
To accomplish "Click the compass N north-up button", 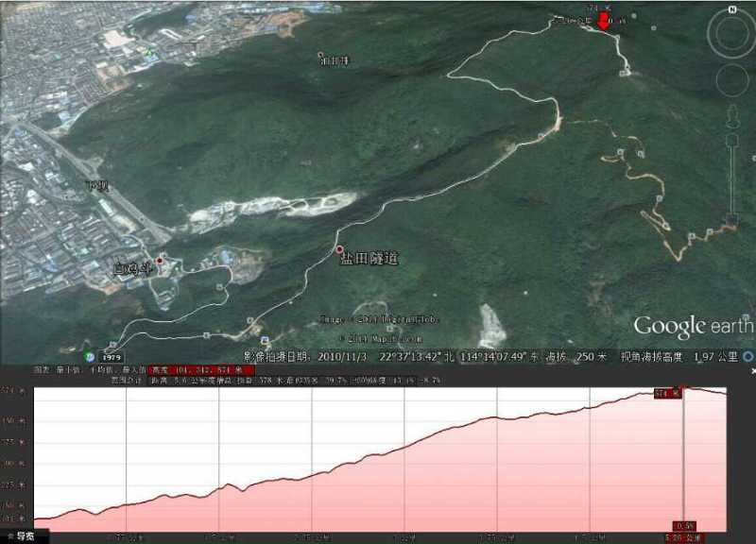I will point(731,9).
